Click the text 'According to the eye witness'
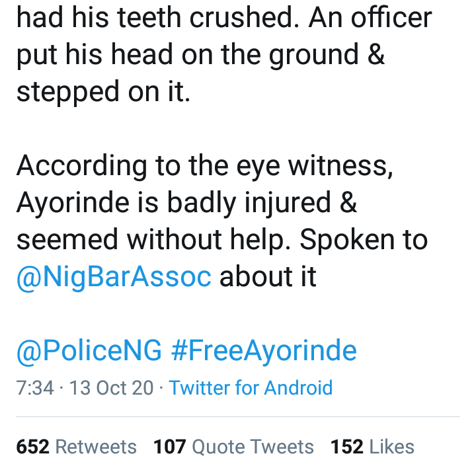Image resolution: width=476 pixels, height=466 pixels. click(x=205, y=166)
